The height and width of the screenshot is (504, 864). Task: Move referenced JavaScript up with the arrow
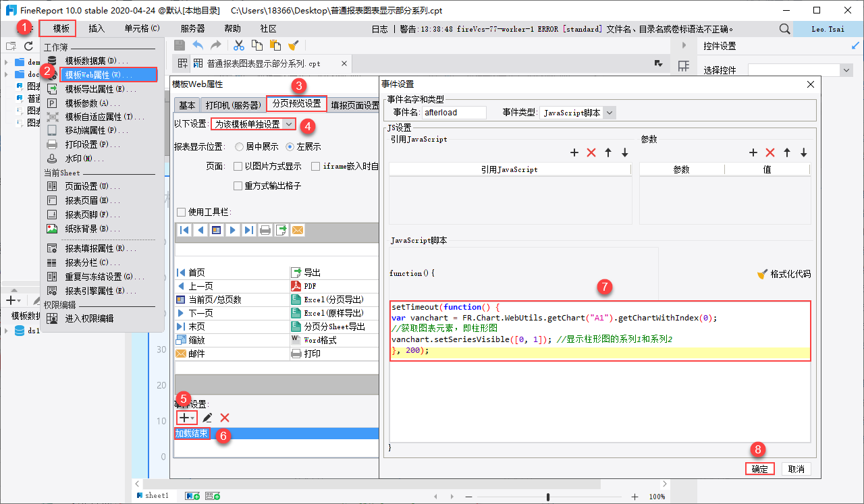click(x=608, y=153)
